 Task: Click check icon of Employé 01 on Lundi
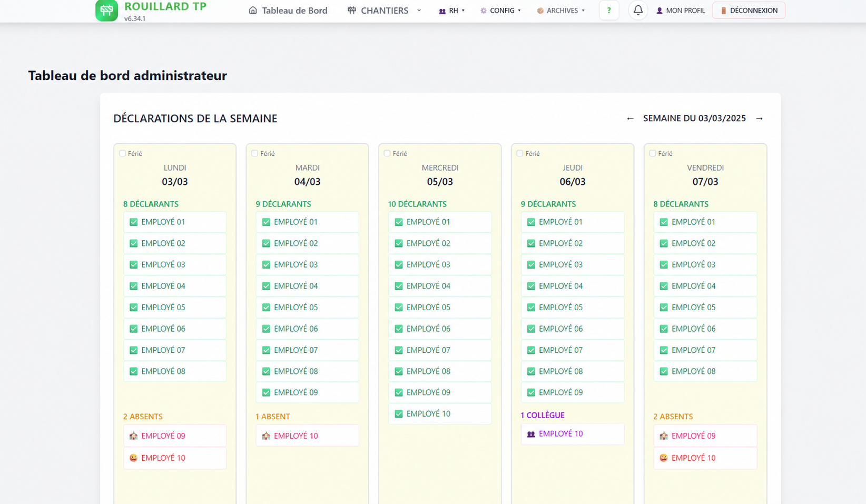(x=133, y=222)
